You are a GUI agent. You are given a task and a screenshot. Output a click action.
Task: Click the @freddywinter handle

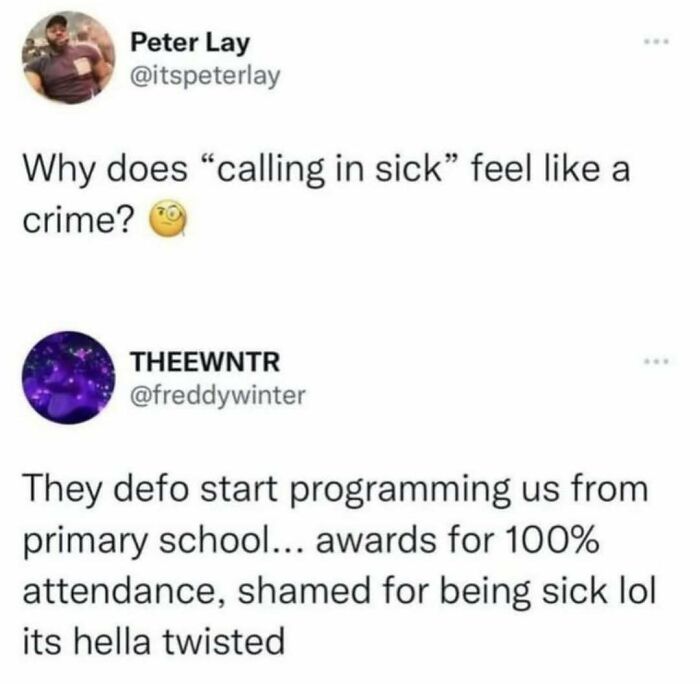[217, 395]
